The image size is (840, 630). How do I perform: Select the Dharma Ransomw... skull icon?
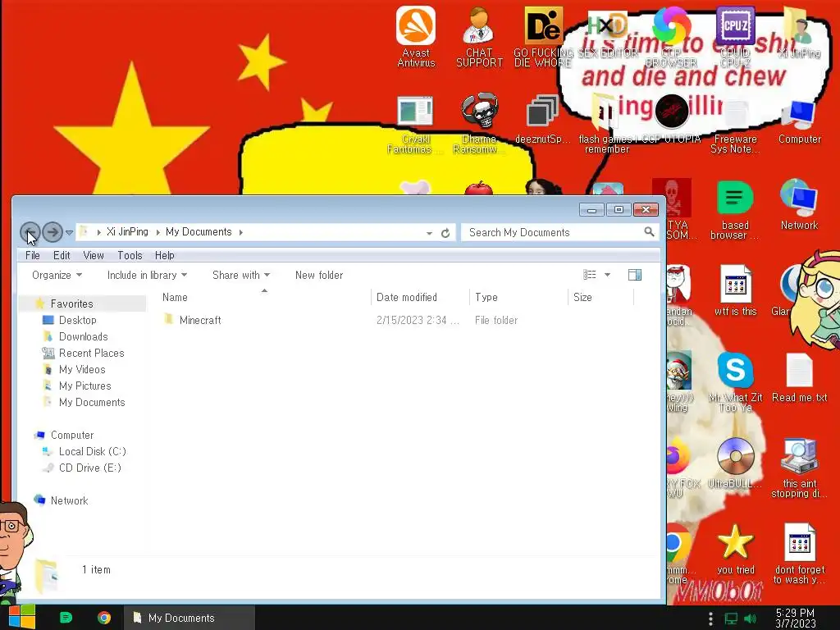pyautogui.click(x=479, y=123)
